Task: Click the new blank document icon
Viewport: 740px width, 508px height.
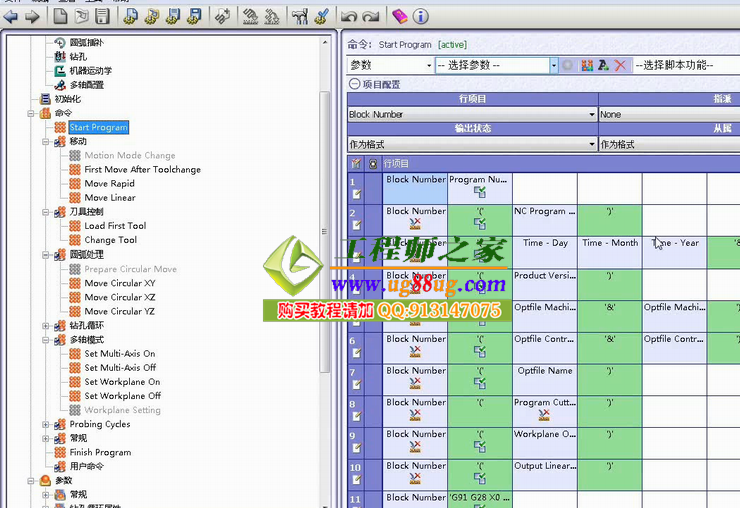Action: click(60, 16)
